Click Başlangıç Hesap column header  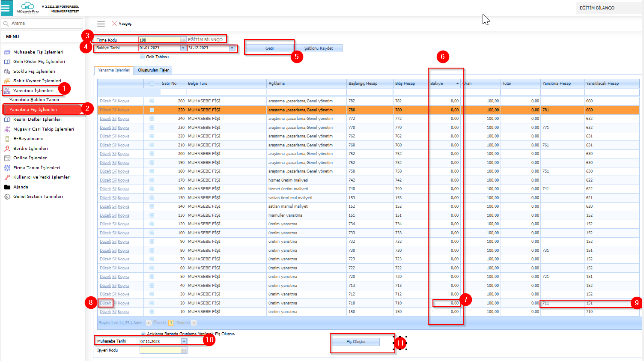[x=370, y=84]
